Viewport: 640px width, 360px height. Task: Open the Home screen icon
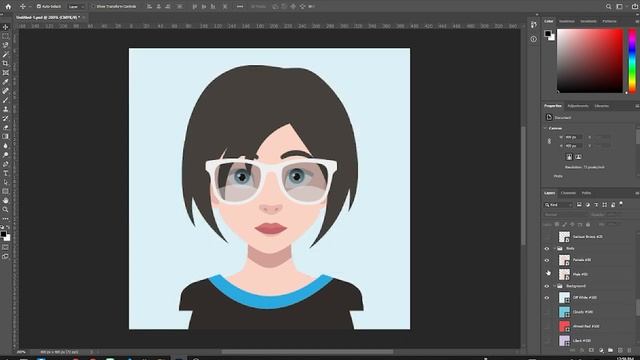pos(8,7)
